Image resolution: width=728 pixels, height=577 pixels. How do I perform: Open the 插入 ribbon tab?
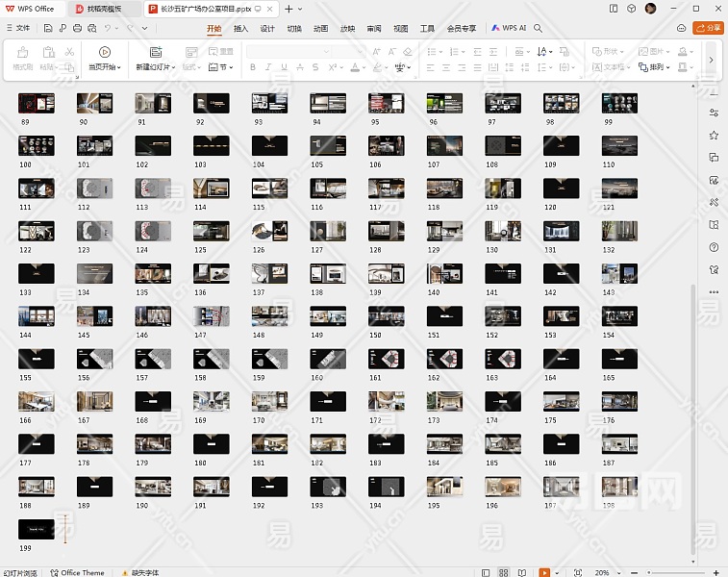[x=240, y=29]
